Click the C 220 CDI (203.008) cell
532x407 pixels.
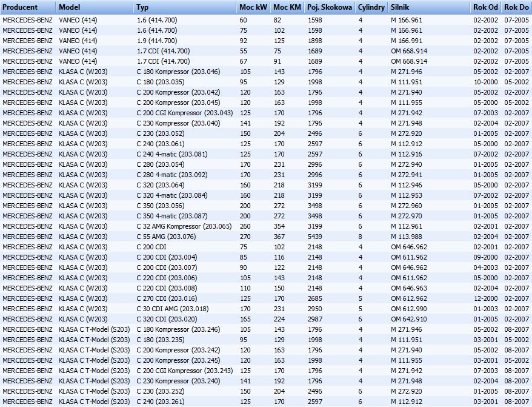pyautogui.click(x=167, y=288)
